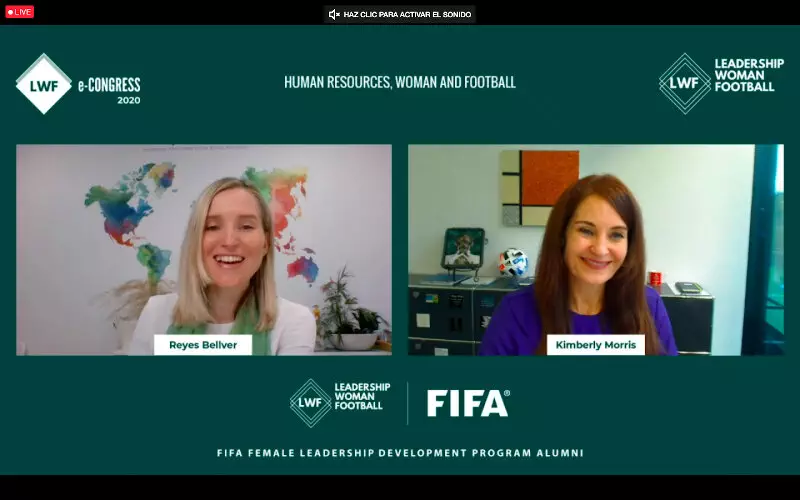
Task: Click the muted speaker icon
Action: pyautogui.click(x=334, y=14)
